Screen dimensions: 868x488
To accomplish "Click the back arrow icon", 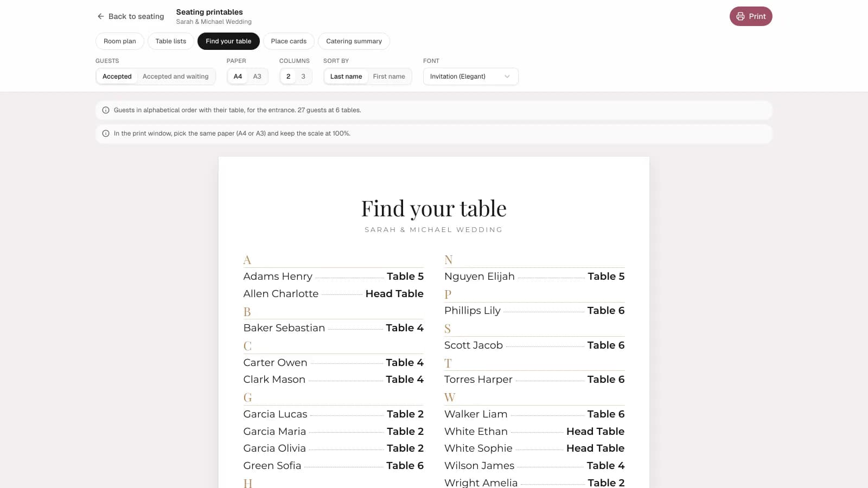I will coord(100,16).
